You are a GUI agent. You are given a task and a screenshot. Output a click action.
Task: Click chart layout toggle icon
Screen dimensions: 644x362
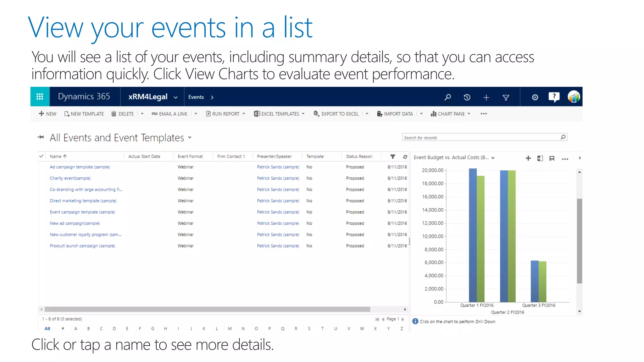(x=540, y=158)
